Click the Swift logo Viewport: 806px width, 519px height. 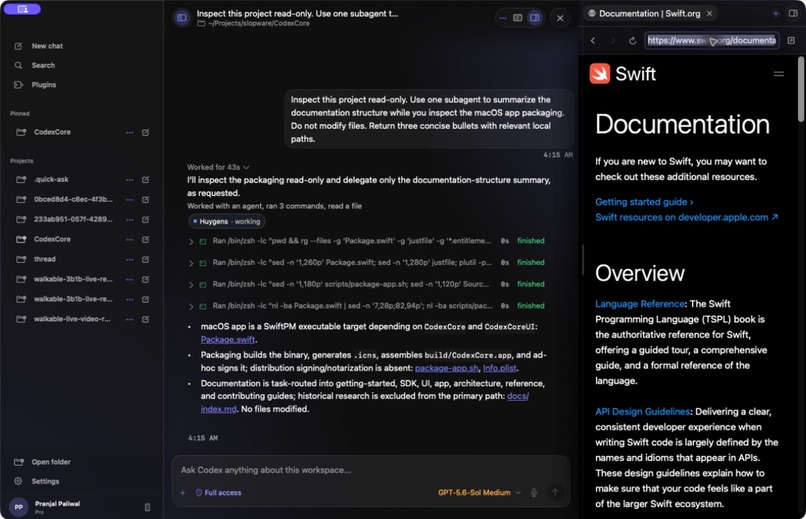click(622, 74)
